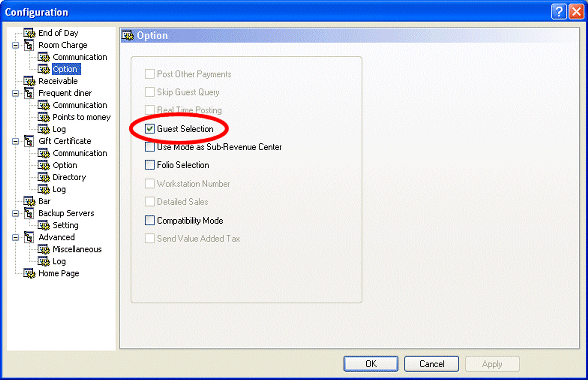Select Option under Gift Certificate
This screenshot has width=588, height=380.
65,165
